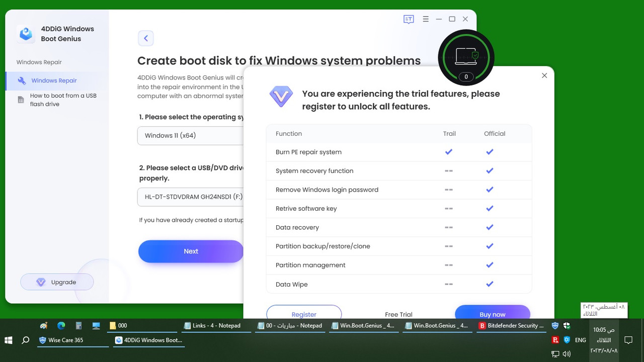Image resolution: width=644 pixels, height=362 pixels.
Task: Switch to the 000 folder window
Action: [x=143, y=326]
